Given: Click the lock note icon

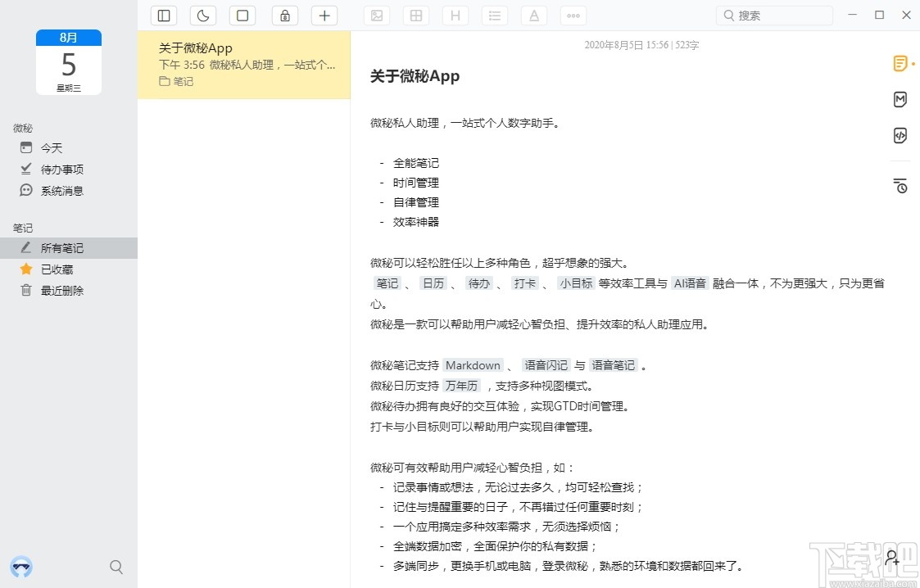Looking at the screenshot, I should pos(285,16).
